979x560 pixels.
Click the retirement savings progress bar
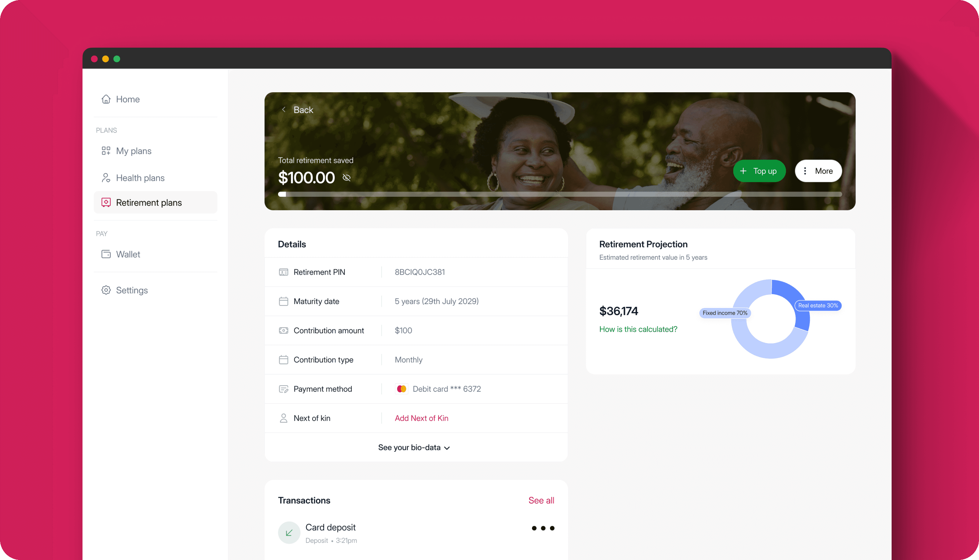[560, 194]
